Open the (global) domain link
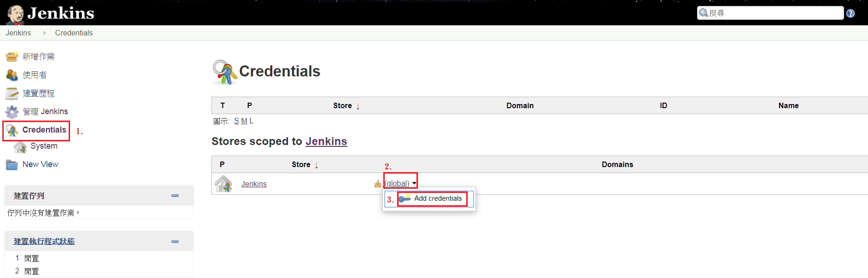This screenshot has width=868, height=278. (397, 183)
